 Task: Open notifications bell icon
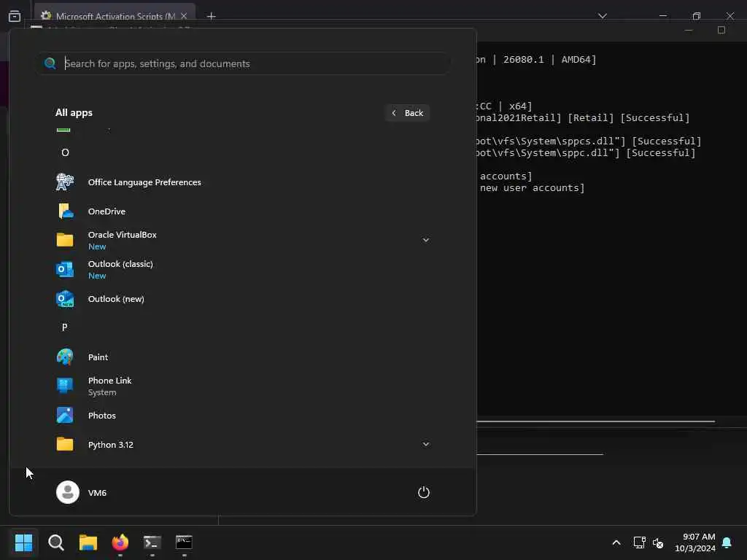click(727, 542)
